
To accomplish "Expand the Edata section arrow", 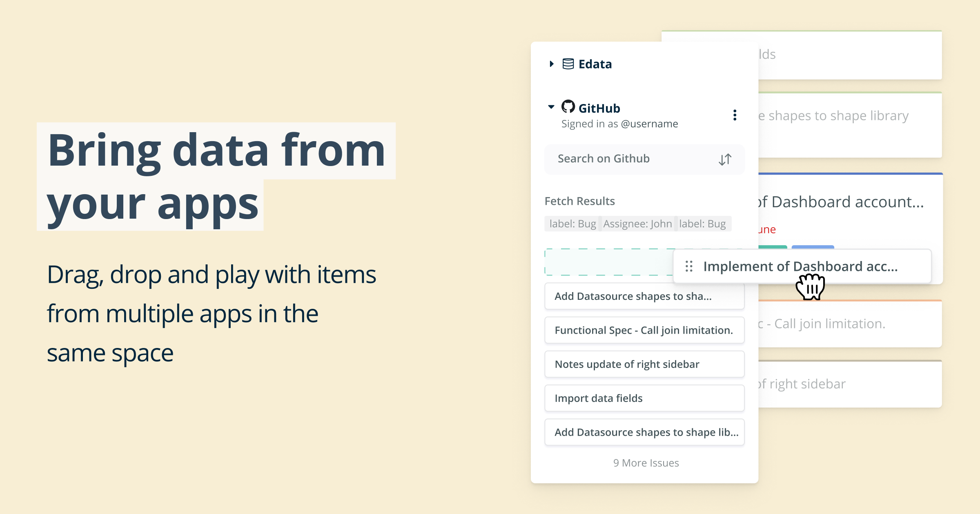I will click(x=552, y=64).
